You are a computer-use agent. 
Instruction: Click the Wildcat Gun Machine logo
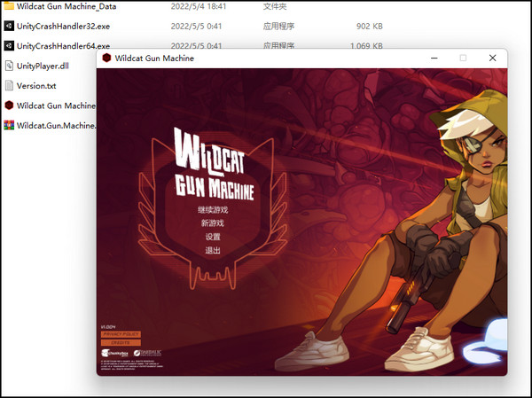(x=215, y=164)
